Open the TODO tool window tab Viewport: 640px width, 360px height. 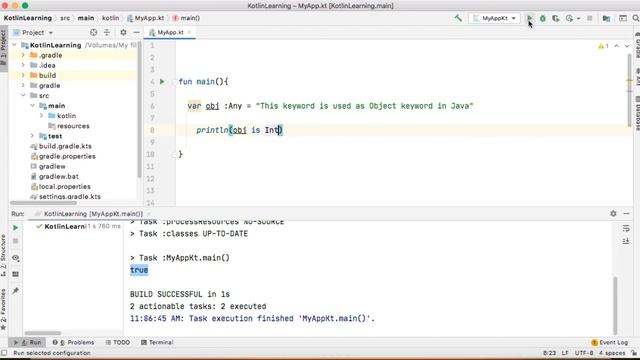[x=118, y=342]
